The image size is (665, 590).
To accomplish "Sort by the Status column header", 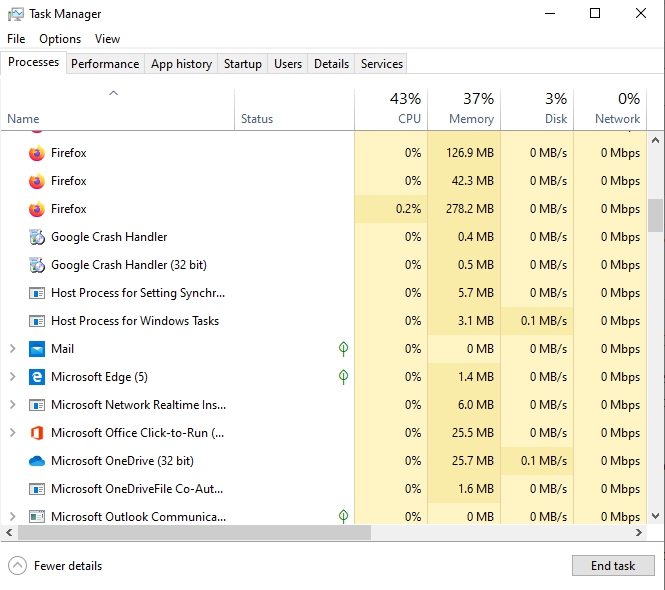I will pyautogui.click(x=294, y=109).
